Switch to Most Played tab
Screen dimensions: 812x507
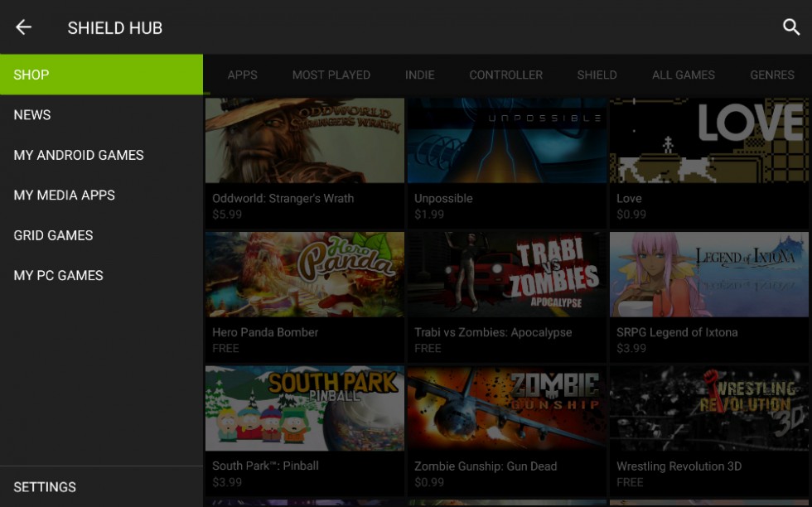[331, 75]
